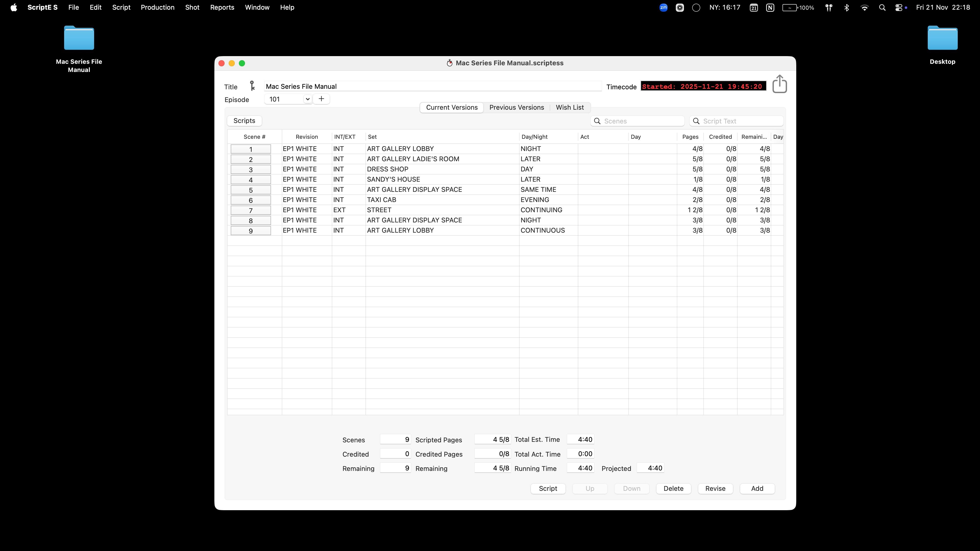Open the Production menu
The image size is (980, 551).
[x=157, y=8]
